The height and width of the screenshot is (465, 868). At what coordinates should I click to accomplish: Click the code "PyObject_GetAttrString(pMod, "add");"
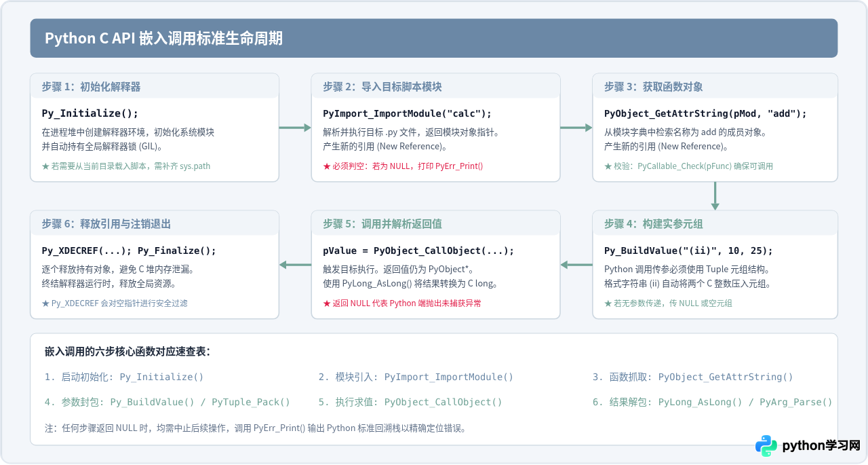(x=705, y=113)
